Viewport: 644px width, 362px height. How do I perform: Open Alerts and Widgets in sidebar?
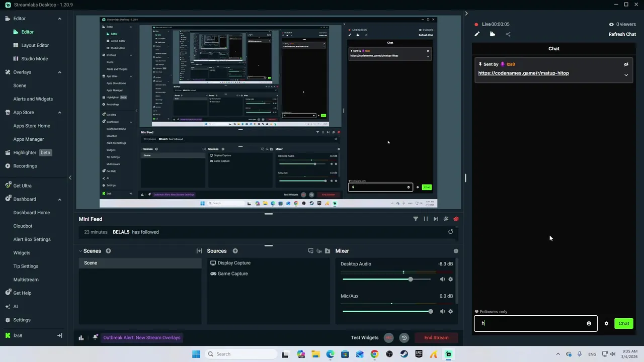pyautogui.click(x=33, y=99)
